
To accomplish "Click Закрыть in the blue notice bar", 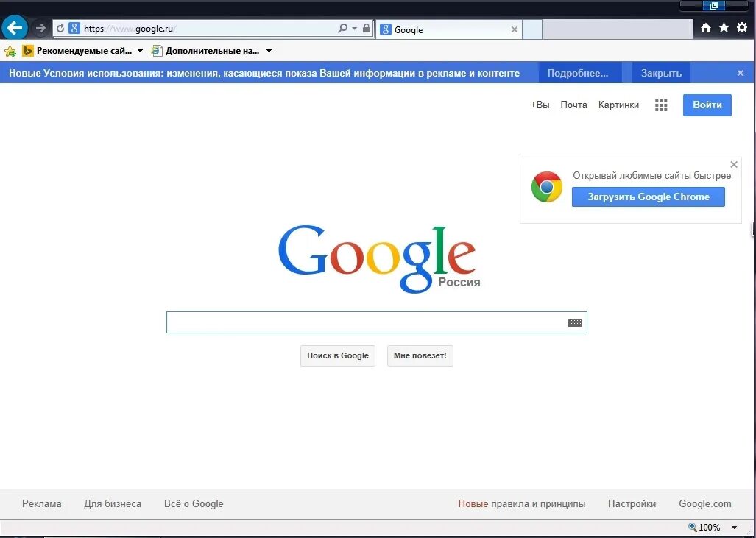I will pyautogui.click(x=661, y=74).
